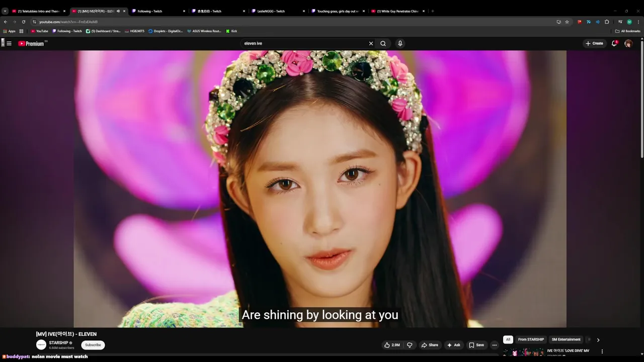This screenshot has width=644, height=362.
Task: Open the Kick bookmark
Action: [231, 31]
